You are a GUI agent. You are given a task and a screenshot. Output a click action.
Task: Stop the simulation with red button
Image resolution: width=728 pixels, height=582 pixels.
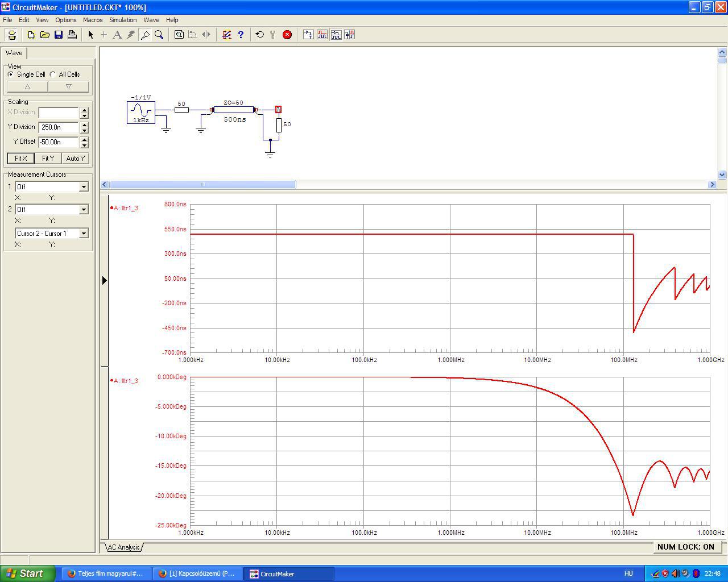coord(287,35)
